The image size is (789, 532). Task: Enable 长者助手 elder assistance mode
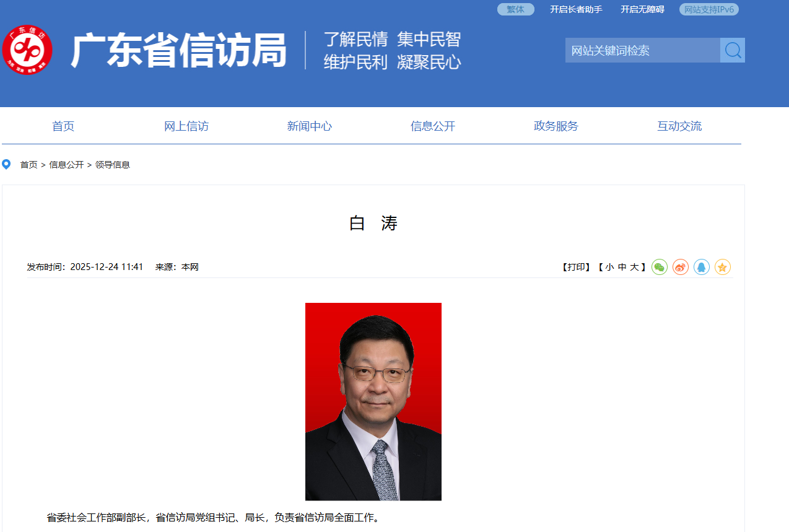coord(575,9)
